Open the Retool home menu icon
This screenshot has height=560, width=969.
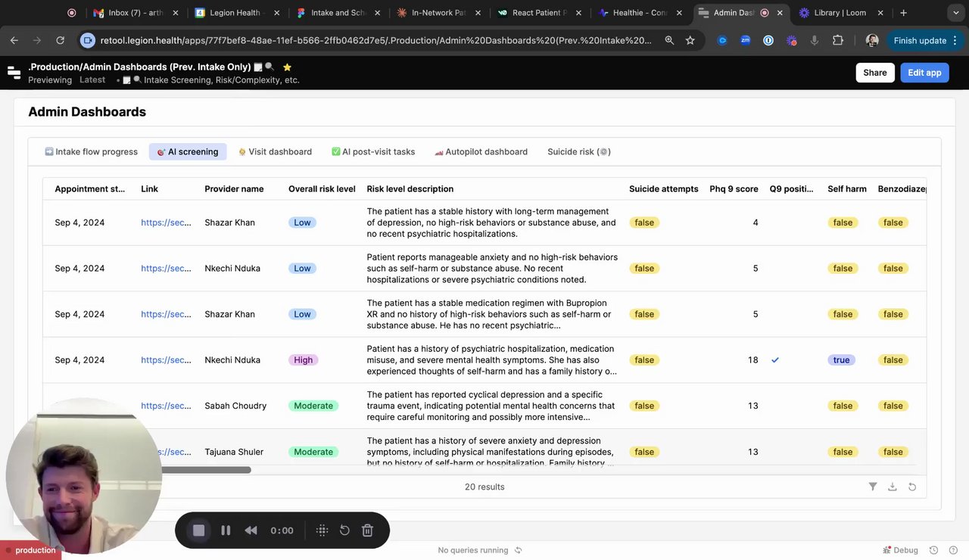pyautogui.click(x=14, y=73)
